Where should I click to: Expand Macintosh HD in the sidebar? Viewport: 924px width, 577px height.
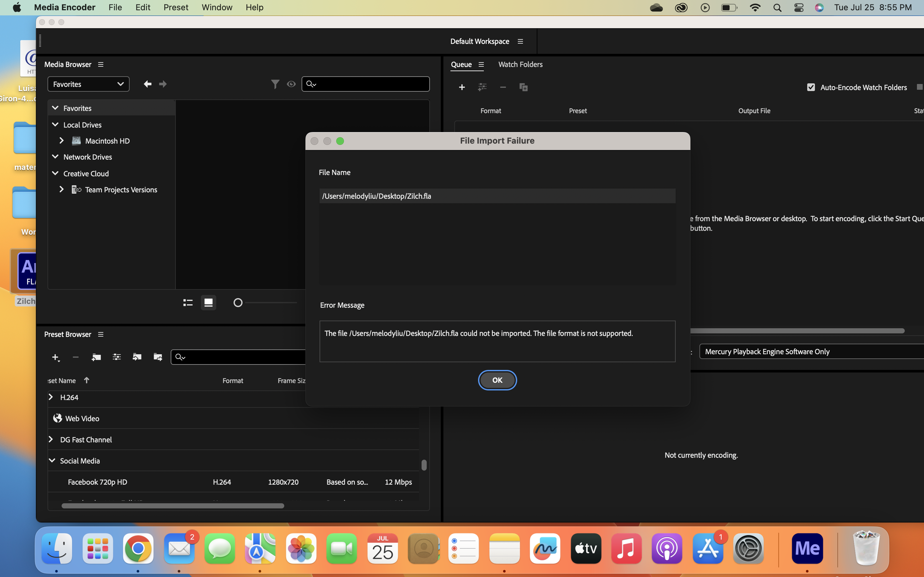(62, 140)
